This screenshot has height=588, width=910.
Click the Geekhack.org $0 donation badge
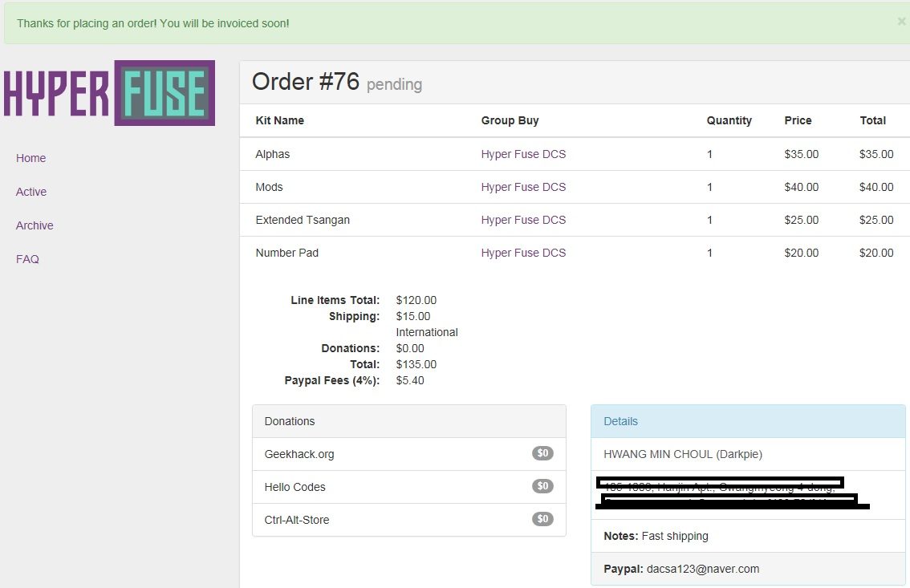pyautogui.click(x=542, y=453)
